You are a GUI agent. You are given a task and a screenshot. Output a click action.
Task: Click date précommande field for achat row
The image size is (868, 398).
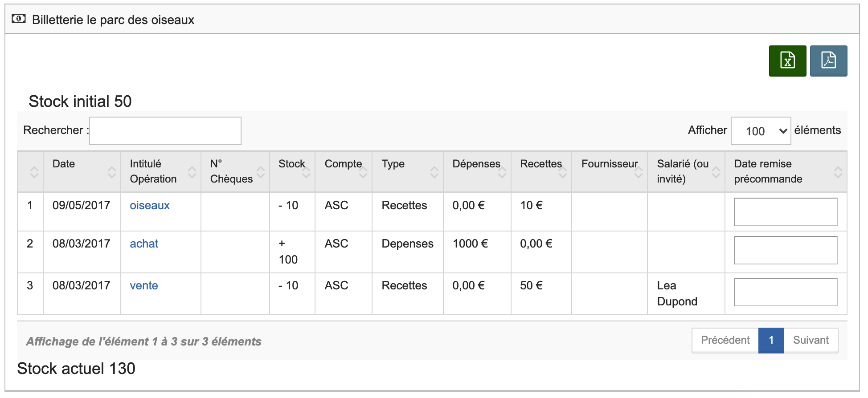[x=785, y=250]
